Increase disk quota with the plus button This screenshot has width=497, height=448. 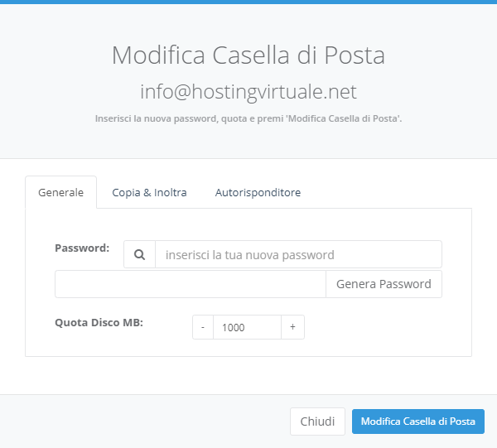click(x=292, y=327)
